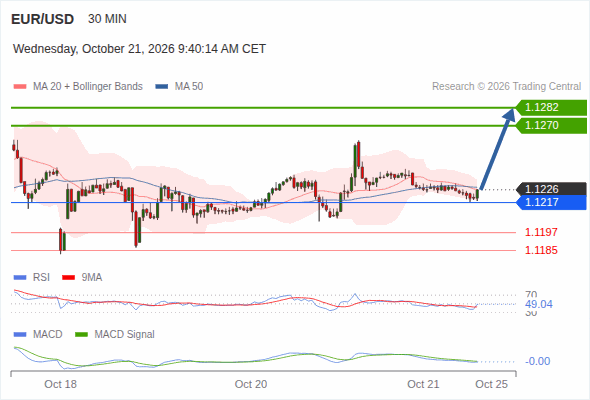Click the MA 50 legend label

[x=189, y=87]
